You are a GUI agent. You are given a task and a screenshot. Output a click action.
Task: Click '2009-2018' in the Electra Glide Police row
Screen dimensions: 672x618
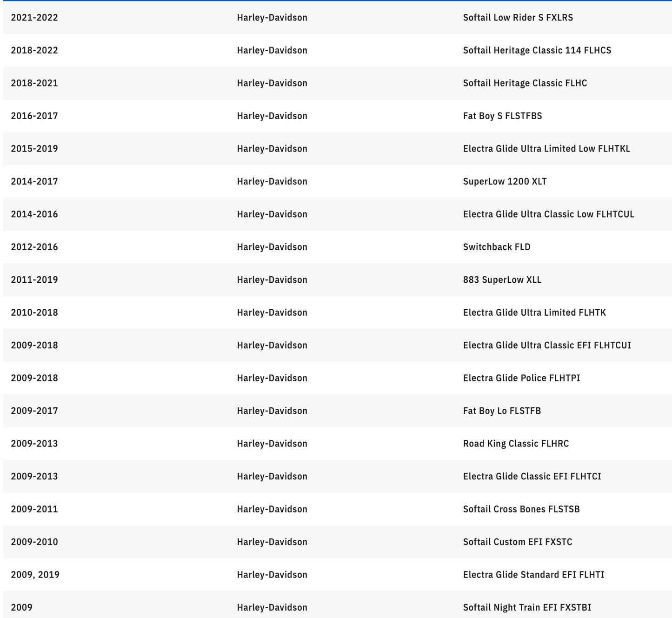coord(34,378)
